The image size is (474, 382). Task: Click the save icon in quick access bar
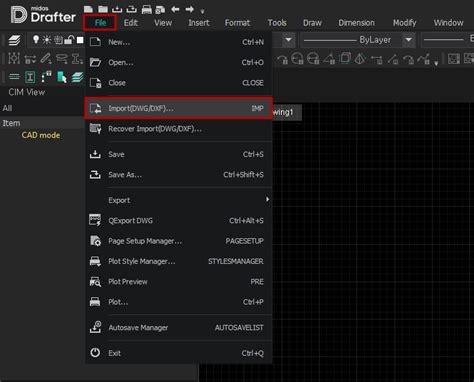[x=117, y=9]
